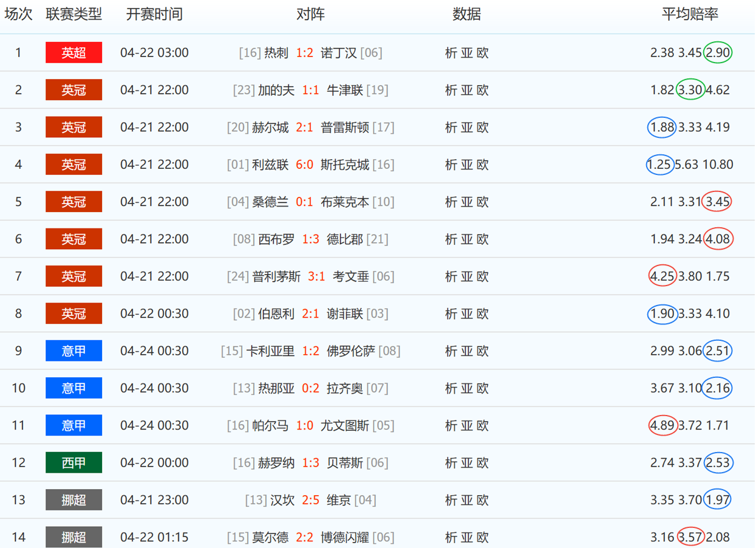Screen dimensions: 756x548
Task: Click the 联赛类型 column header
Action: [x=73, y=15]
